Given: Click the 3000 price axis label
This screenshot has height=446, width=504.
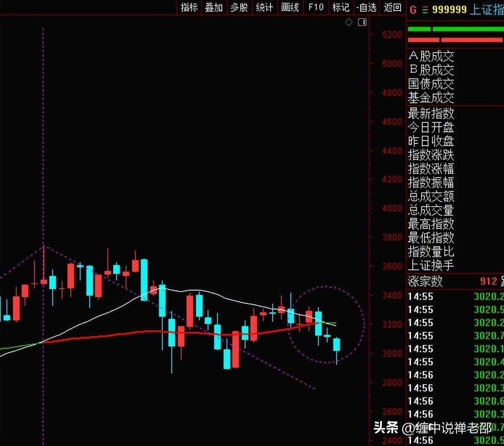Looking at the screenshot, I should click(x=392, y=353).
